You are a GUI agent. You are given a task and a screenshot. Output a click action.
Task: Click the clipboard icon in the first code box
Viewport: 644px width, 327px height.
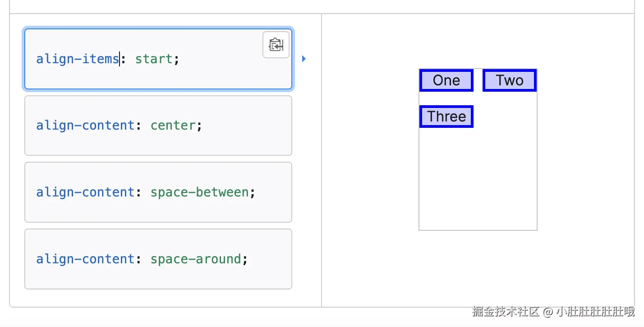[x=276, y=45]
